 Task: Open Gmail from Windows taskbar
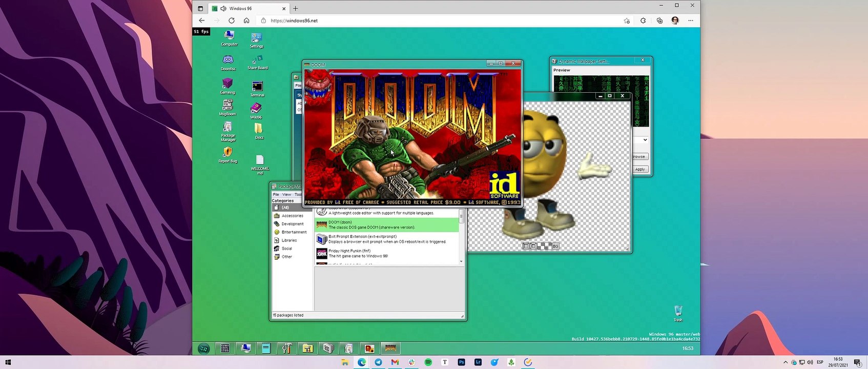point(395,362)
